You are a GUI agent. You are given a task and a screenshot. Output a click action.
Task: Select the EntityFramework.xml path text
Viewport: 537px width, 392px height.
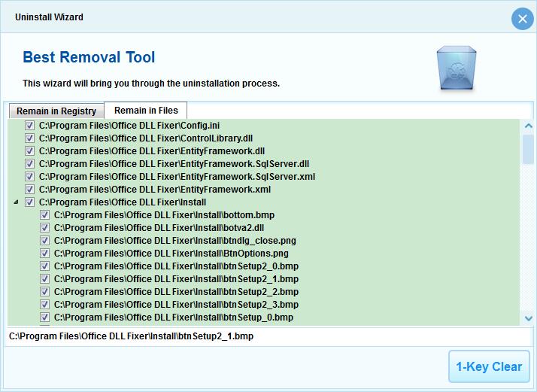tap(155, 190)
